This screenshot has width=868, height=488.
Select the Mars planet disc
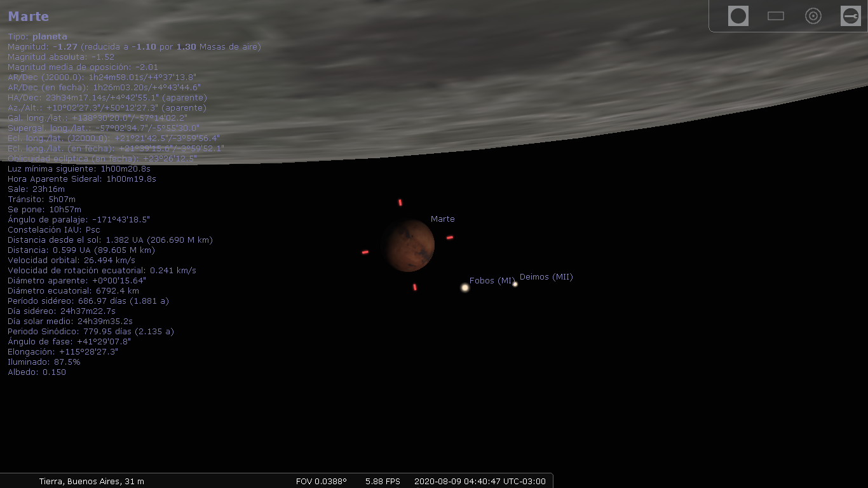coord(409,245)
